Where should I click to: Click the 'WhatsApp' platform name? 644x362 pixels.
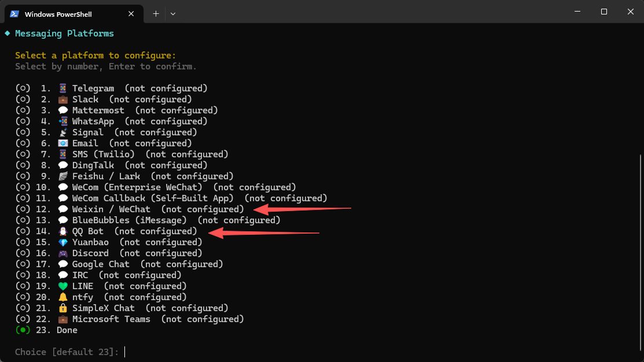(x=93, y=121)
